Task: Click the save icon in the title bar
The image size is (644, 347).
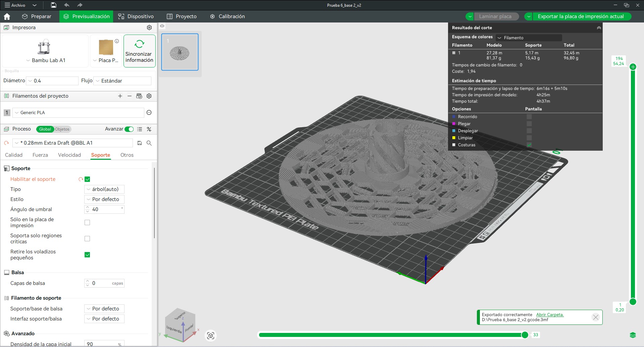Action: click(x=54, y=5)
